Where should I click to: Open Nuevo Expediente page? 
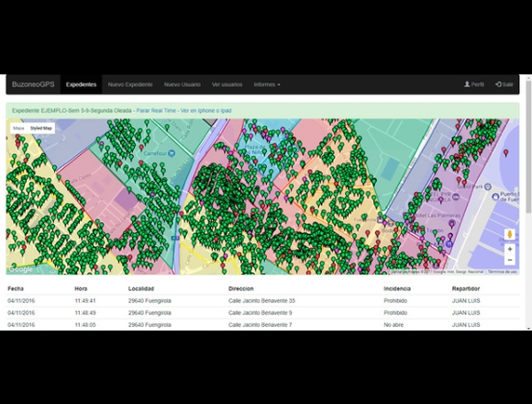click(130, 84)
